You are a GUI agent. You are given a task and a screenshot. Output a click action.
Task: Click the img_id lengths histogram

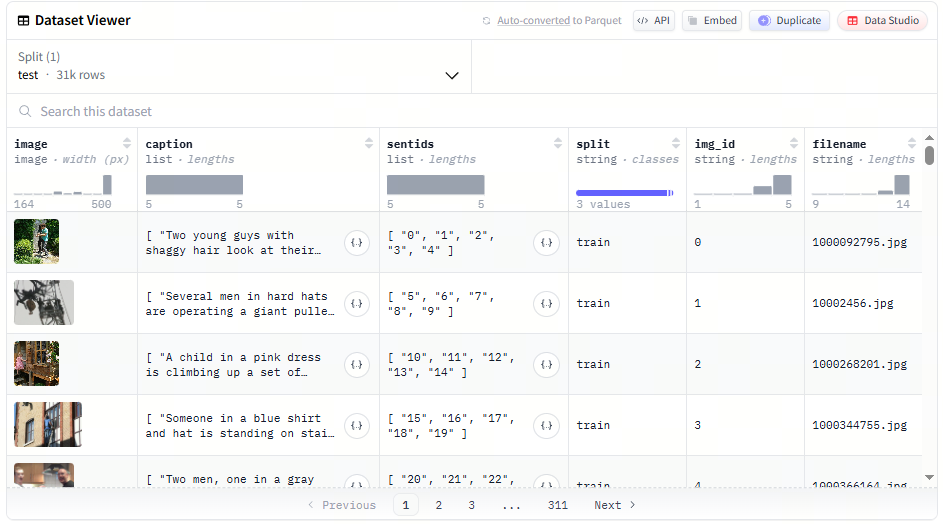(743, 185)
